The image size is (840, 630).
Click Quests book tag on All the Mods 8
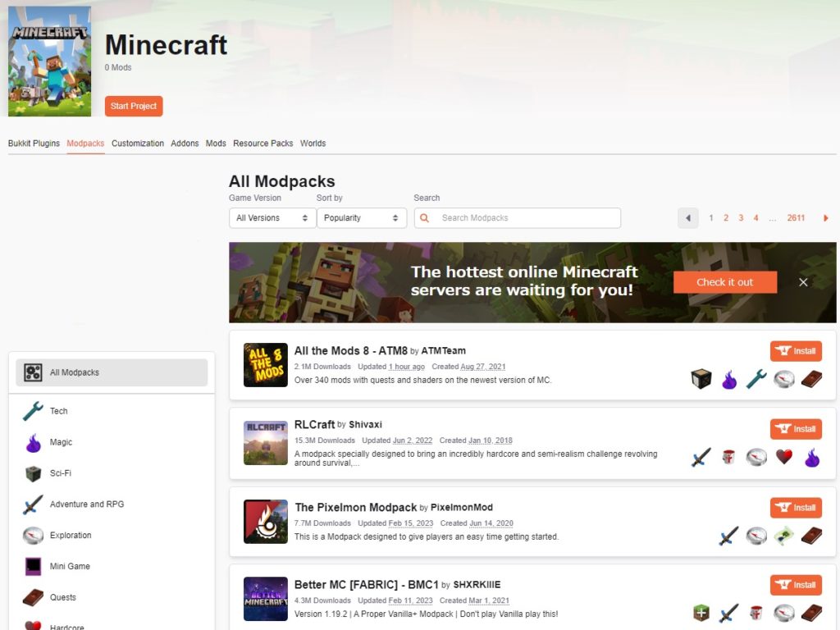pyautogui.click(x=811, y=379)
